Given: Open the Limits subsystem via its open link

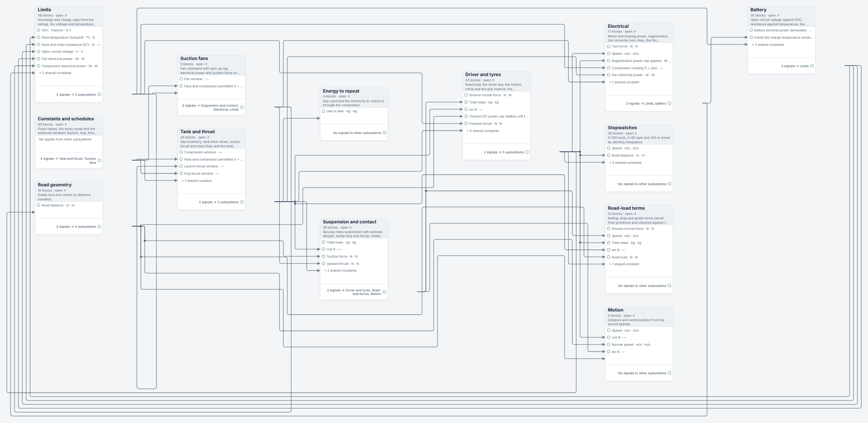Looking at the screenshot, I should coord(61,15).
